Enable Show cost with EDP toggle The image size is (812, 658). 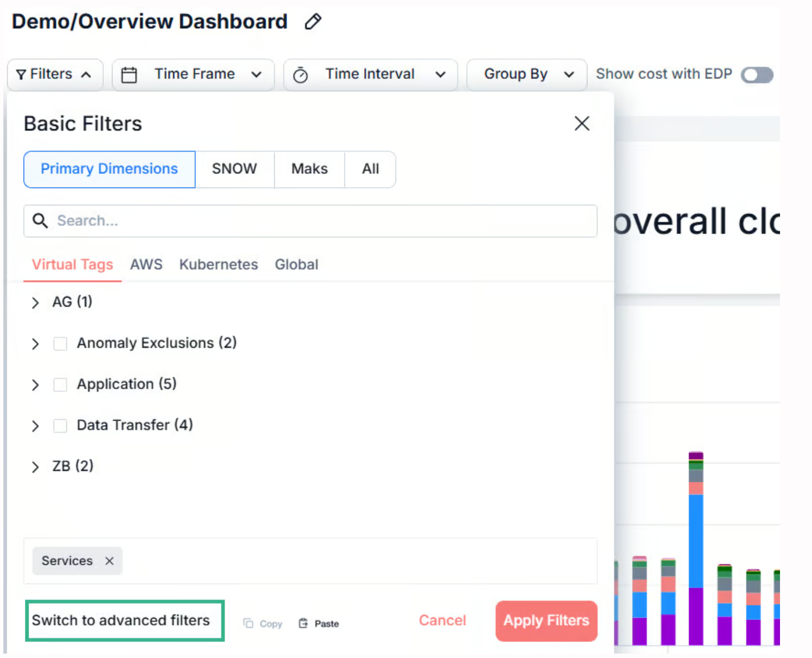coord(757,75)
